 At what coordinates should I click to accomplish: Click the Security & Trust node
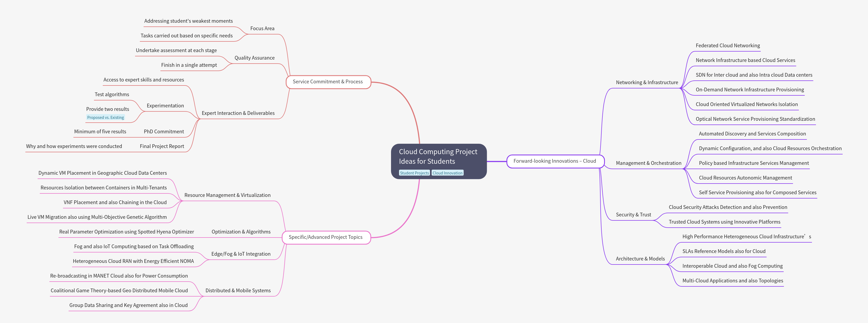[x=633, y=215]
